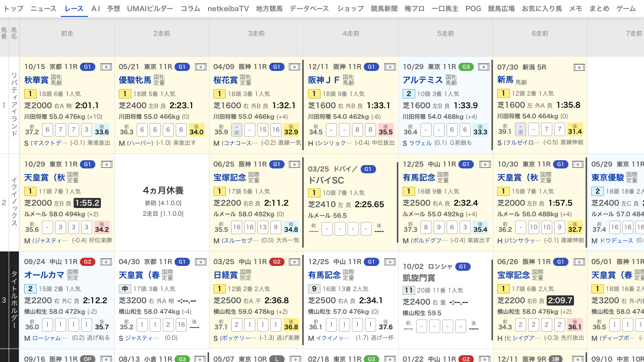Open the 阪神JF race link

tap(324, 80)
